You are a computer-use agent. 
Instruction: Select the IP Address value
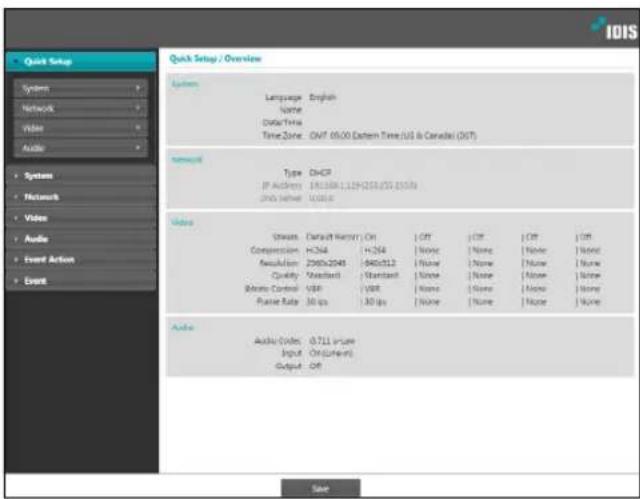pyautogui.click(x=363, y=186)
